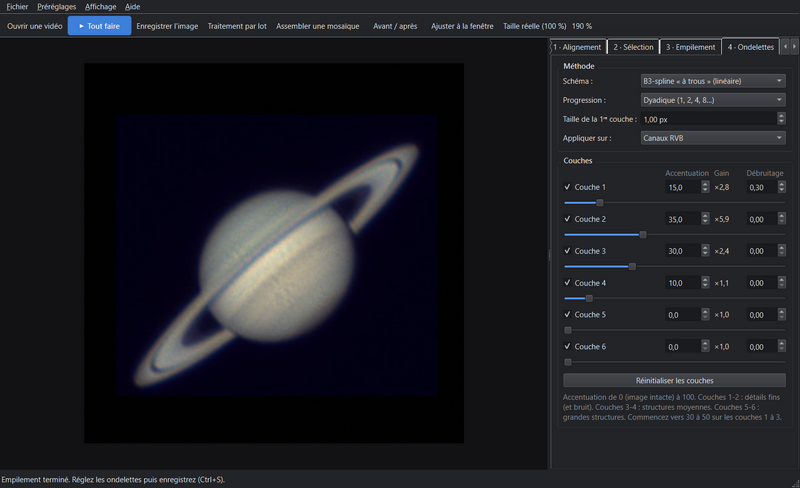Switch to the 4 - Ondelettes tab
The width and height of the screenshot is (800, 488).
click(x=751, y=46)
